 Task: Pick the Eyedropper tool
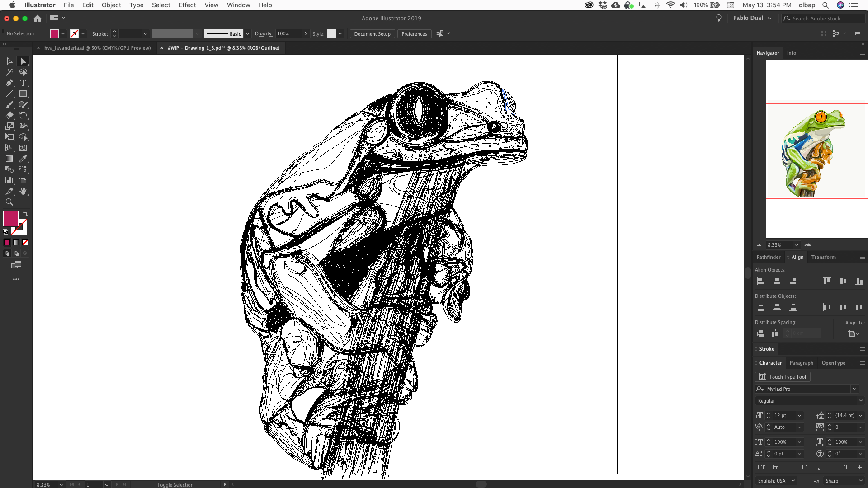(23, 159)
